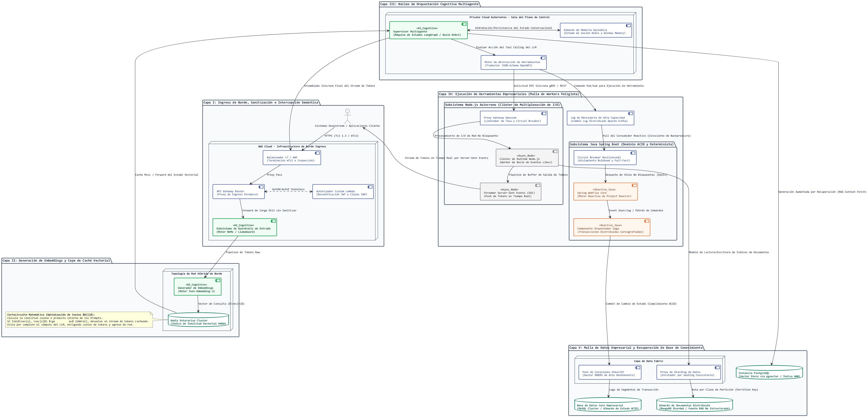
Task: Click the stick-figure actor Sistemas Downstream icon
Action: click(347, 116)
